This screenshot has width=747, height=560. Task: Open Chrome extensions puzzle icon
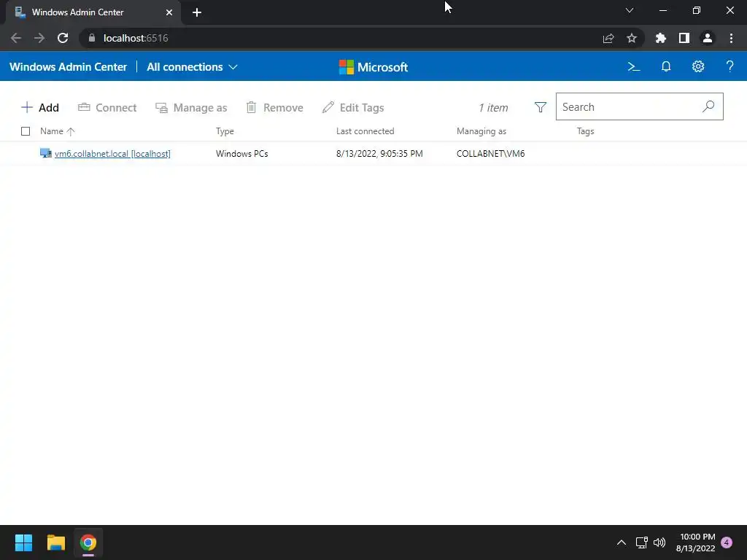[x=661, y=38]
